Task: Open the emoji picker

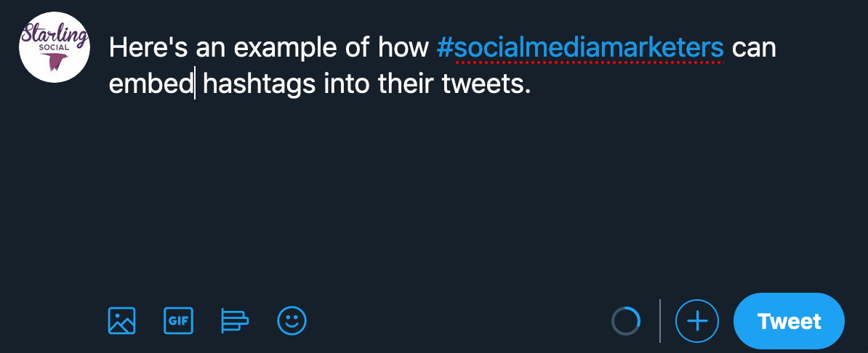Action: pyautogui.click(x=292, y=320)
